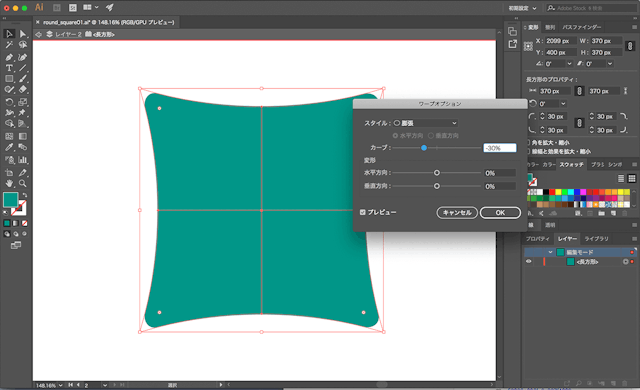Select the Pen tool
The height and width of the screenshot is (390, 640).
[x=9, y=57]
